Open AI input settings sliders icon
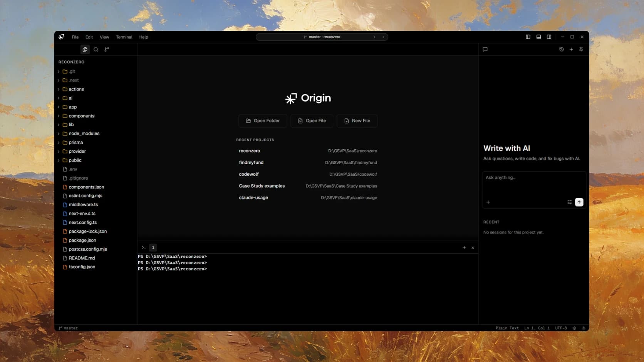Image resolution: width=644 pixels, height=362 pixels. pos(569,202)
